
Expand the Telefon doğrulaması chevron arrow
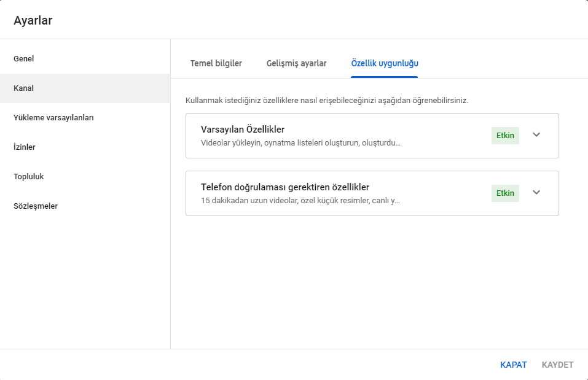[x=536, y=193]
